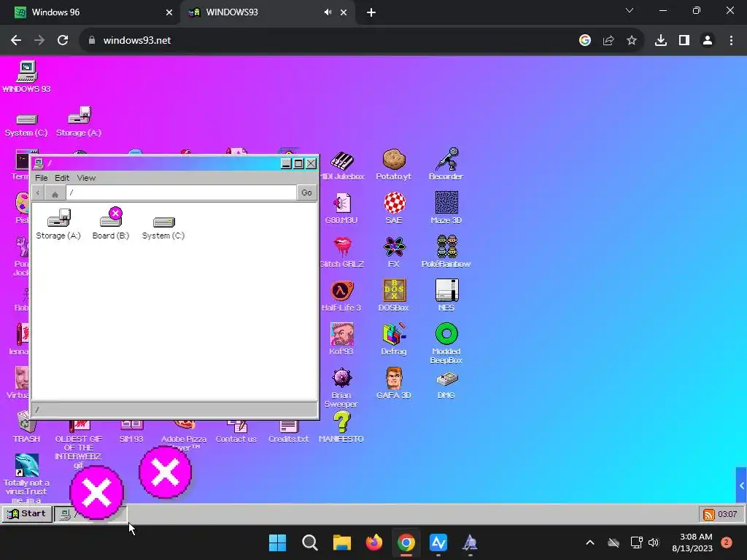The image size is (747, 560).
Task: Open the WINDOWS 93 desktop icon
Action: tap(26, 76)
